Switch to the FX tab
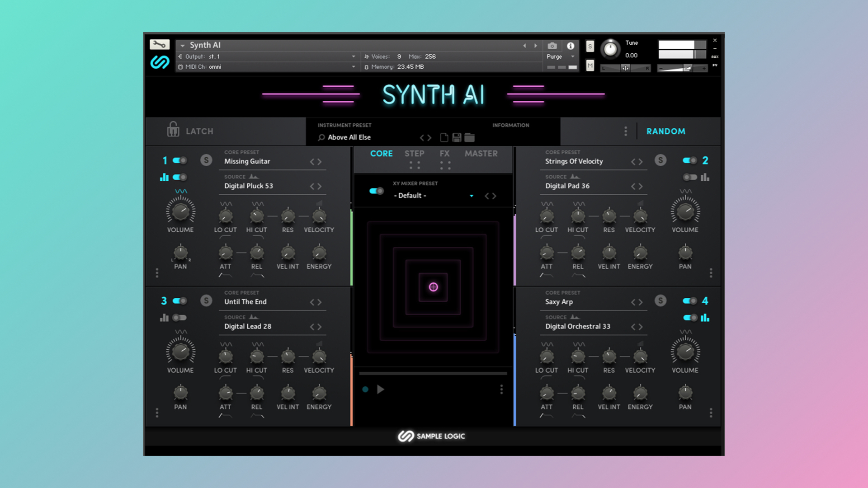 444,154
